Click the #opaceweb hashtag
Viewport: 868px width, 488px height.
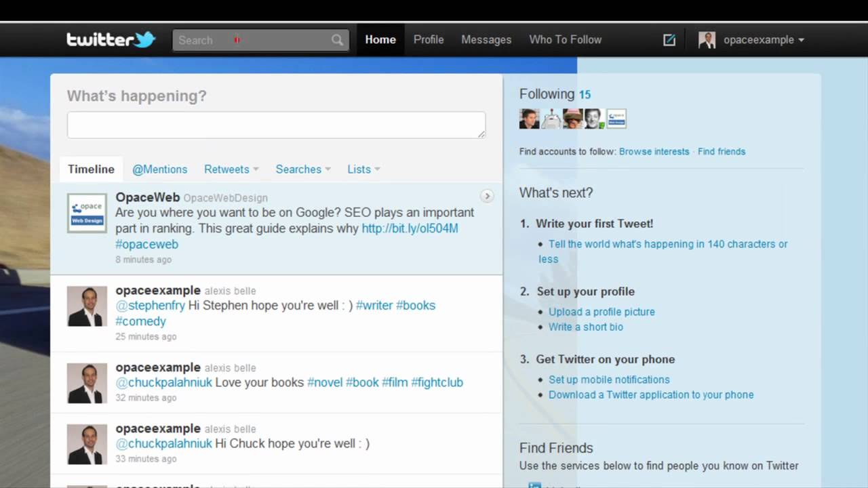(x=146, y=244)
